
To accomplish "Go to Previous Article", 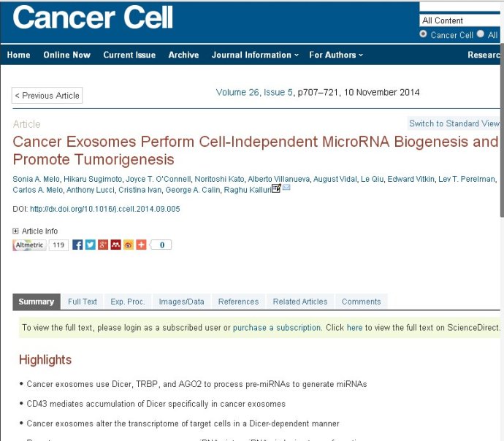I will (47, 96).
